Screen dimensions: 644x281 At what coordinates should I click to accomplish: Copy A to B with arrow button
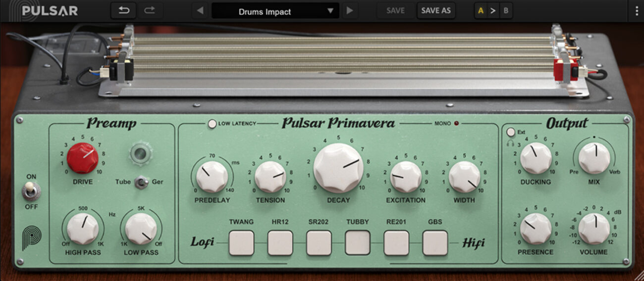tap(492, 10)
